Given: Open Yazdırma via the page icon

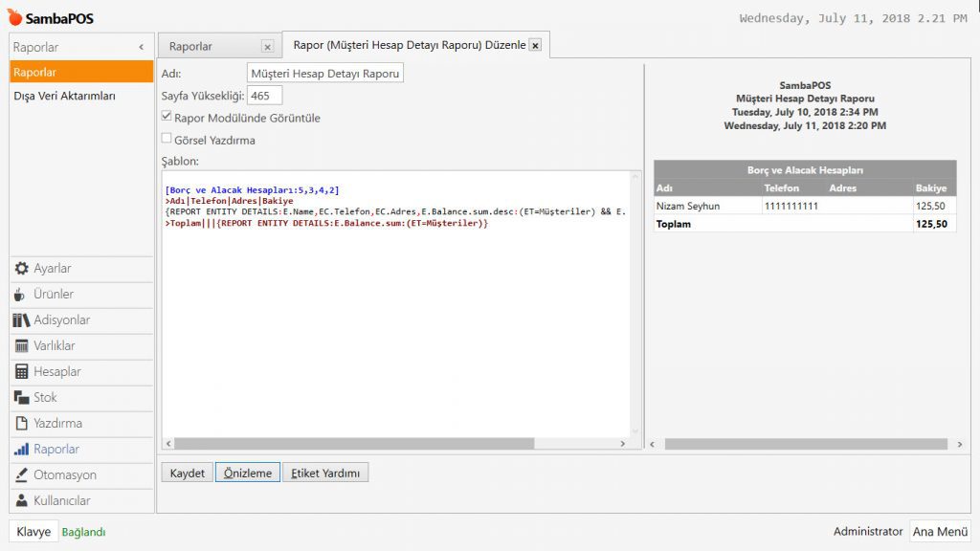Looking at the screenshot, I should tap(21, 424).
